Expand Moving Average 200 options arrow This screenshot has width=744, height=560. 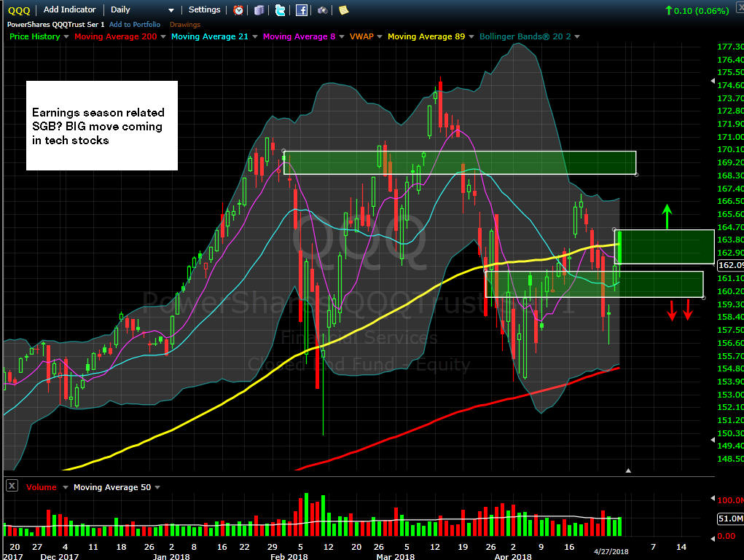[163, 37]
